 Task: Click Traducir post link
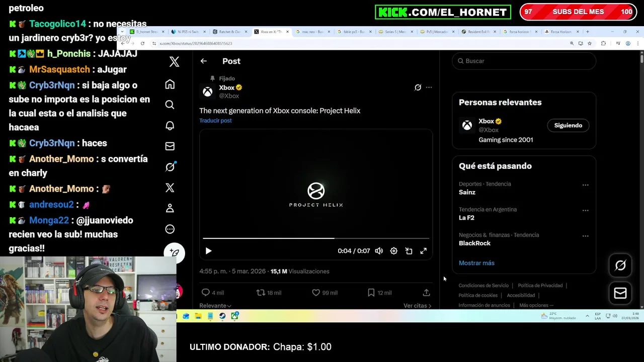point(215,121)
